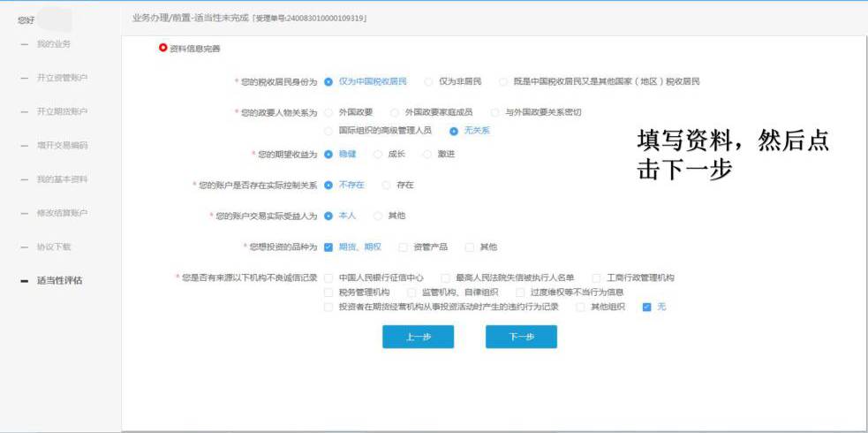Choose 仅为中国税收居民 radio button
The width and height of the screenshot is (868, 433).
coord(328,82)
